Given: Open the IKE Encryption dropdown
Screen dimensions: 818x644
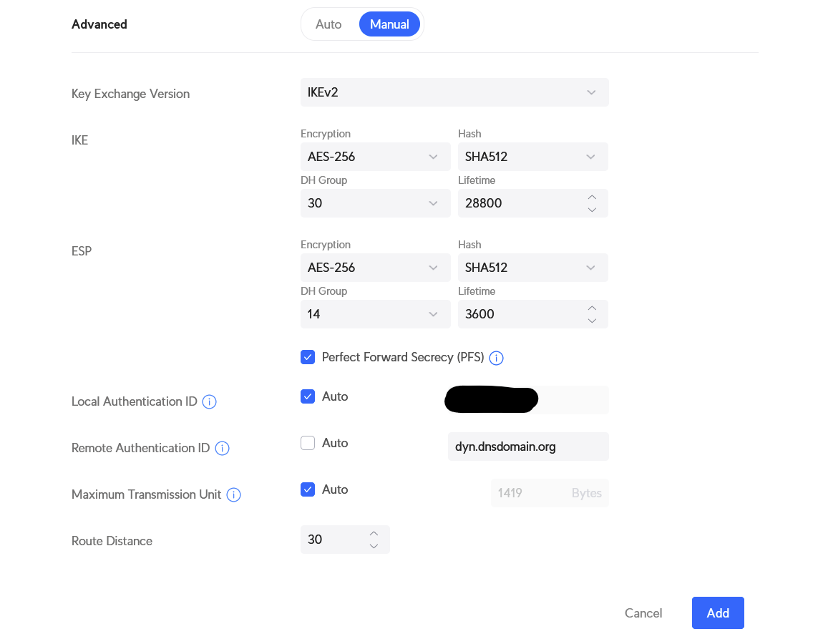Looking at the screenshot, I should click(x=375, y=157).
